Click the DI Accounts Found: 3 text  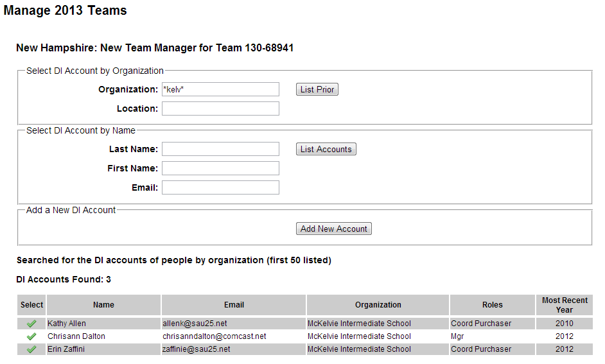[x=64, y=279]
